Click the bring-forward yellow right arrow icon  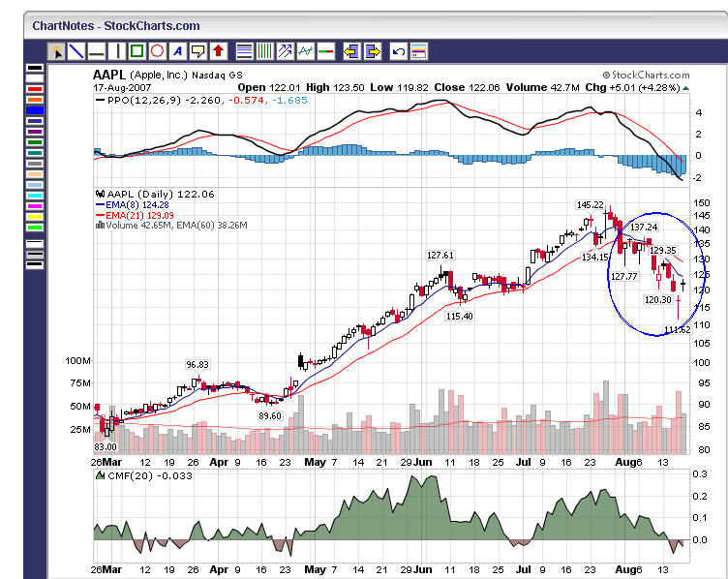pyautogui.click(x=373, y=51)
